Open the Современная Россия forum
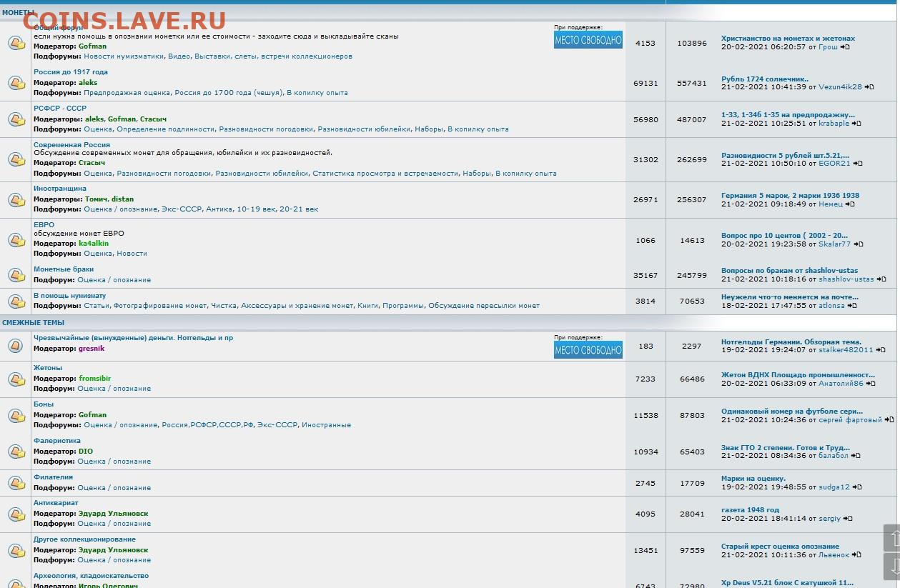The image size is (900, 588). click(71, 145)
